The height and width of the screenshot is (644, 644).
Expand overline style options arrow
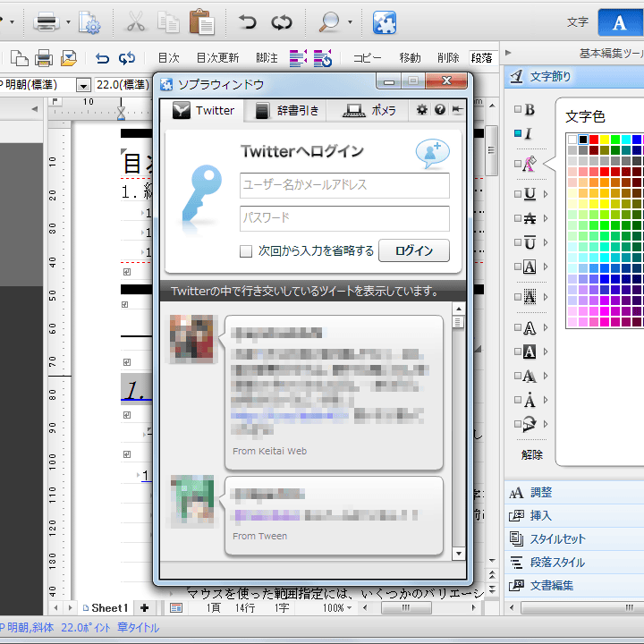tap(546, 242)
